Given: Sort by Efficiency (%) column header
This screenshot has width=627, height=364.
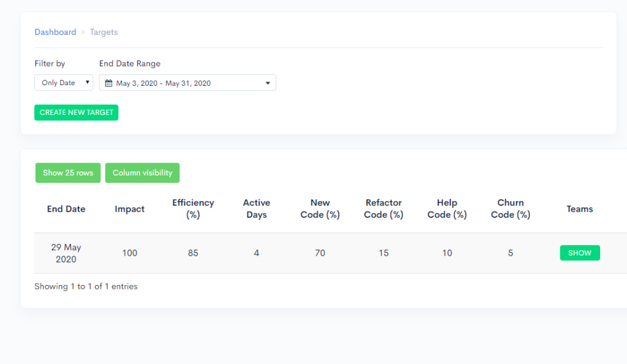Looking at the screenshot, I should pos(193,209).
